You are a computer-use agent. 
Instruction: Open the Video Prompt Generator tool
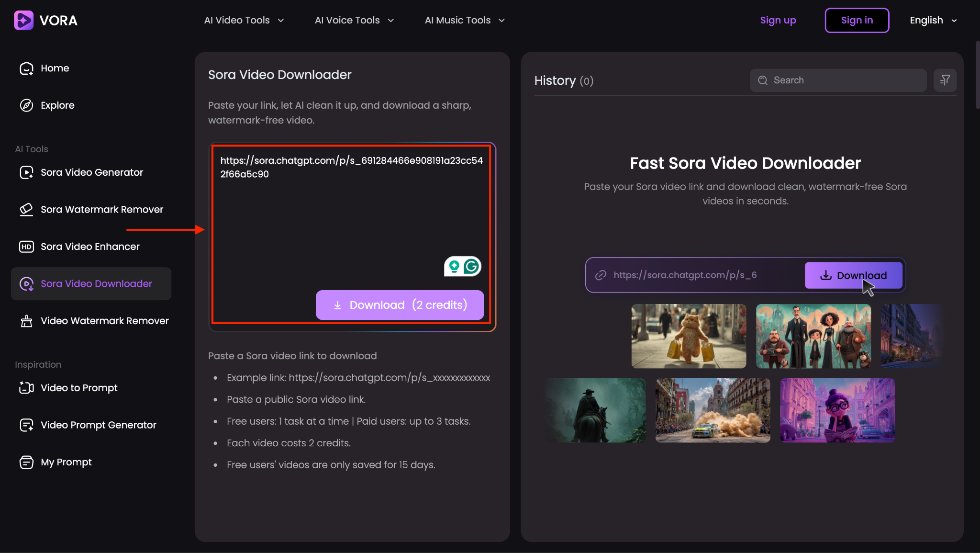(98, 425)
